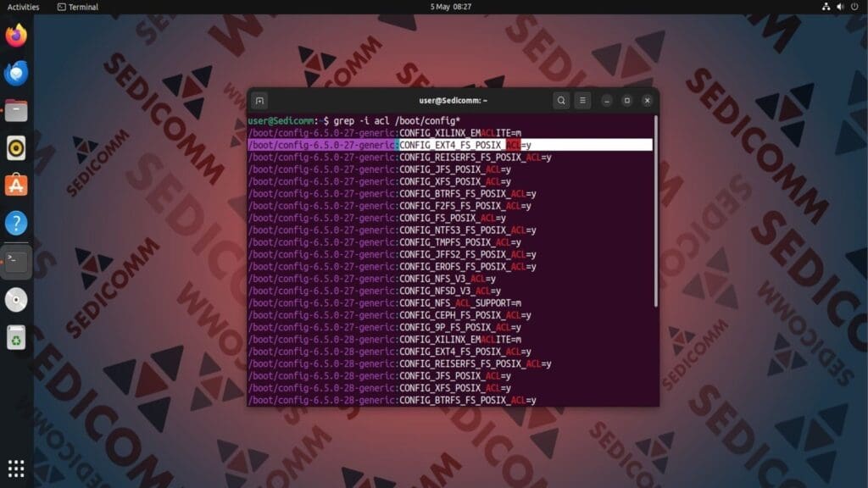
Task: Open system menu via volume icon
Action: click(x=840, y=7)
